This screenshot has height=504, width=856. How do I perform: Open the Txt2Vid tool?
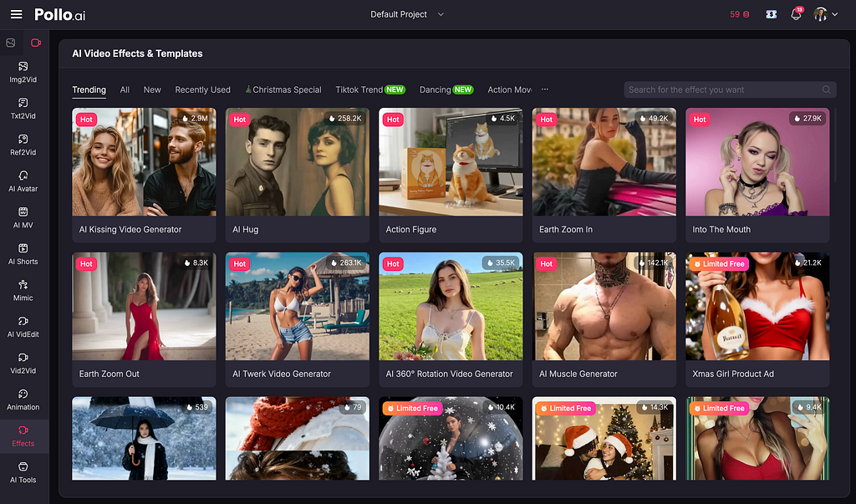23,109
